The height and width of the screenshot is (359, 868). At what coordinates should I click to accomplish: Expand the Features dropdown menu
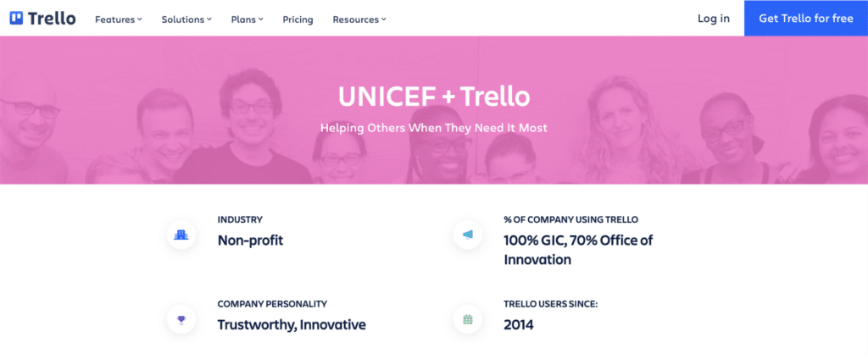[x=119, y=19]
